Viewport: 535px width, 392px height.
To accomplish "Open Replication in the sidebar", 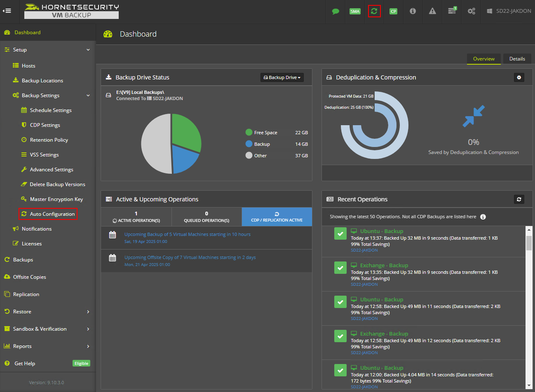I will (26, 294).
